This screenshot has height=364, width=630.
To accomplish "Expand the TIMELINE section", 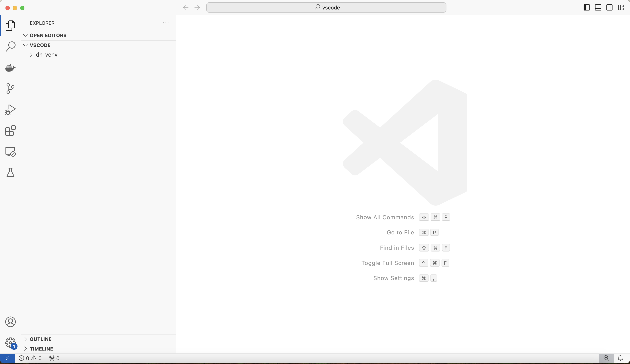I will coord(41,349).
